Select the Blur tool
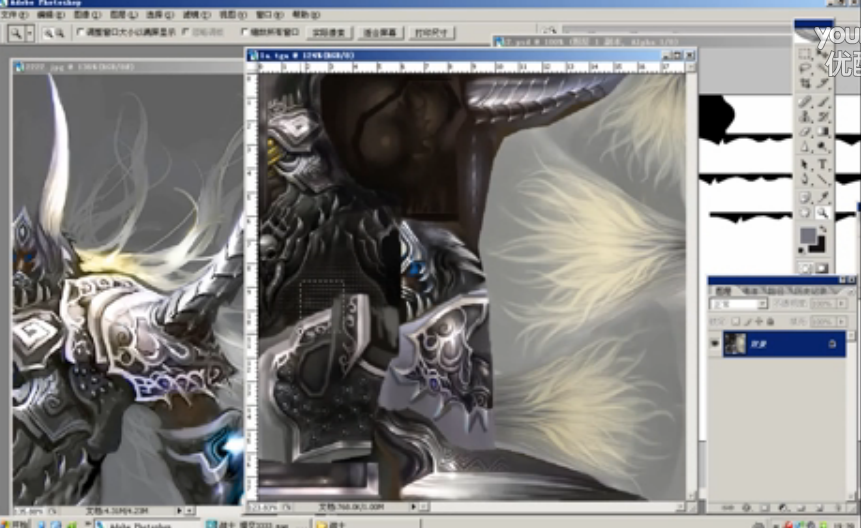The image size is (861, 528). (805, 147)
